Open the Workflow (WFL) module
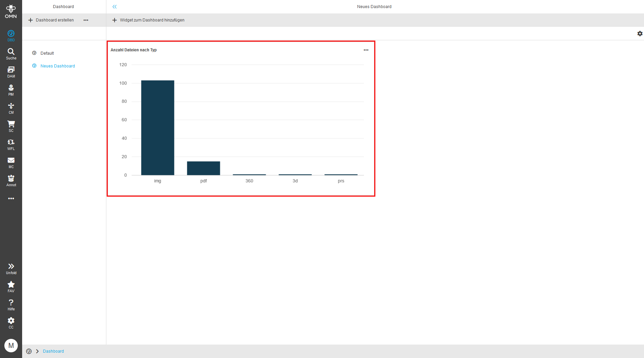 tap(11, 144)
